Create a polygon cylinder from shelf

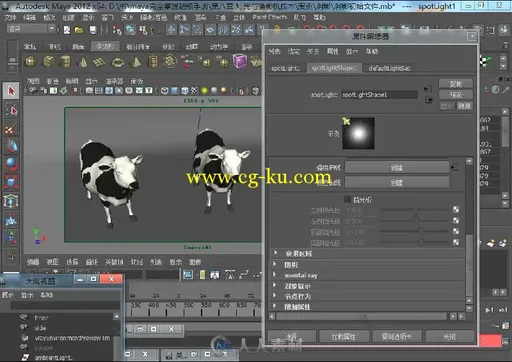66,62
